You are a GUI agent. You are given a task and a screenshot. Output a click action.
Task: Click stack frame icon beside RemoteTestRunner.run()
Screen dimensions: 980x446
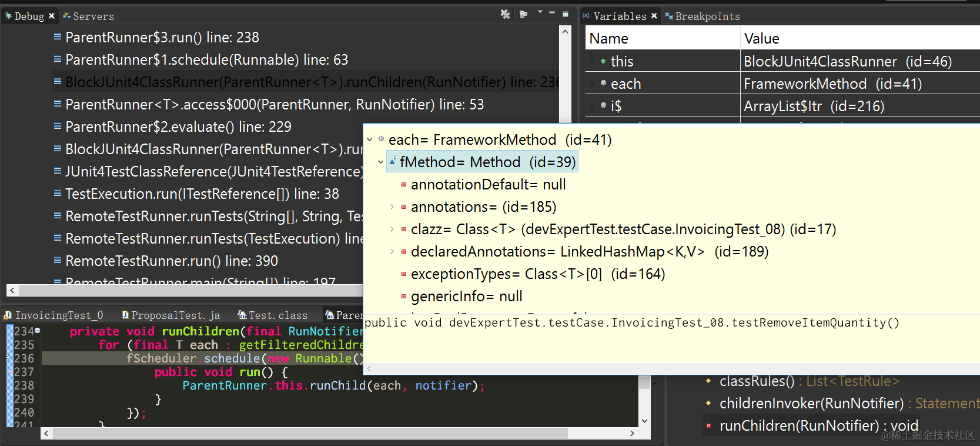coord(58,260)
